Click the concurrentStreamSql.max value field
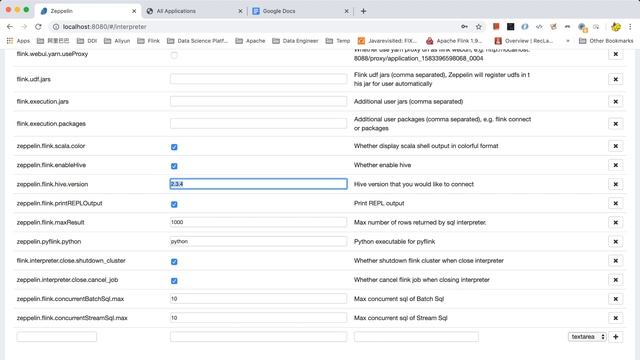Viewport: 640px width, 360px height. coord(258,318)
